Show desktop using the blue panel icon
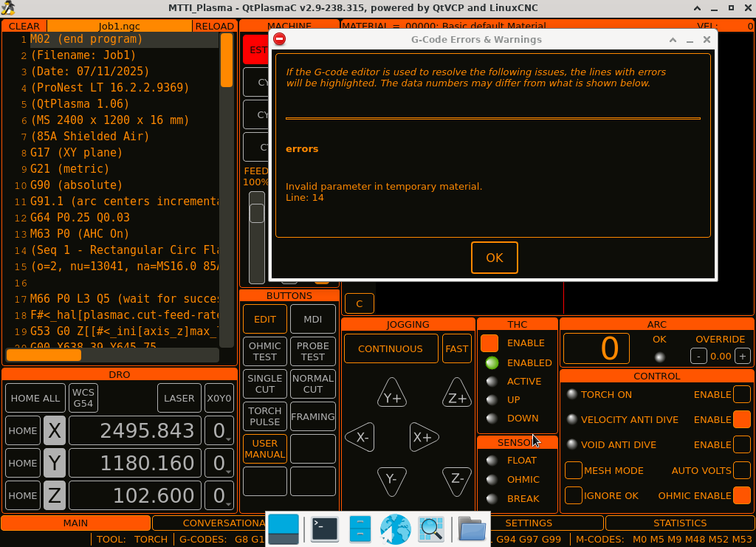756x547 pixels. [283, 529]
